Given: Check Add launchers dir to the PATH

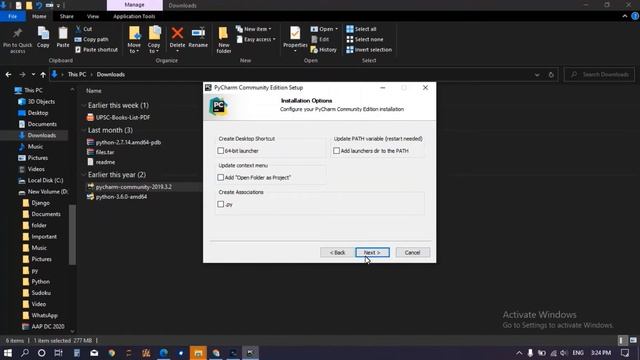Looking at the screenshot, I should [336, 151].
